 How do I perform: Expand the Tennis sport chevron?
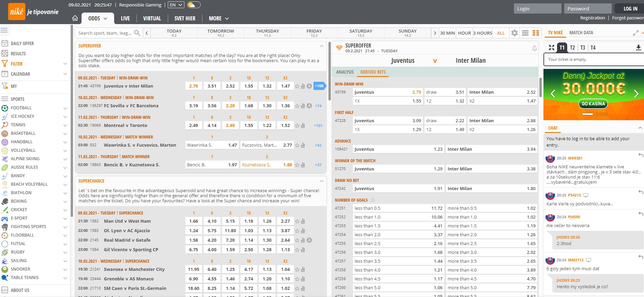[x=65, y=125]
